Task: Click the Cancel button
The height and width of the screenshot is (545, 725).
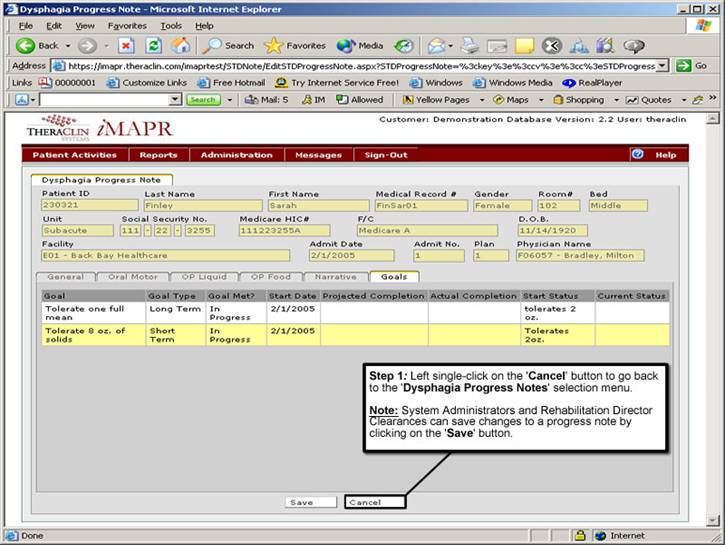Action: [375, 502]
